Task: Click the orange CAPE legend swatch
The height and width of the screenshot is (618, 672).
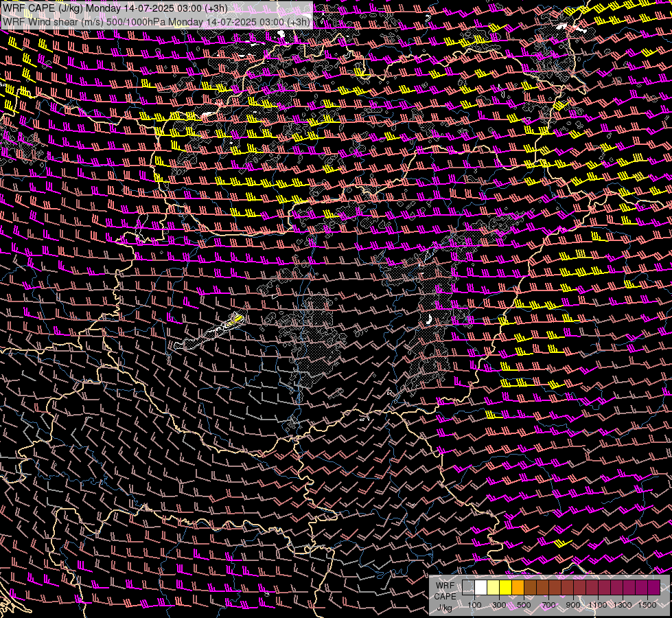Action: click(518, 587)
